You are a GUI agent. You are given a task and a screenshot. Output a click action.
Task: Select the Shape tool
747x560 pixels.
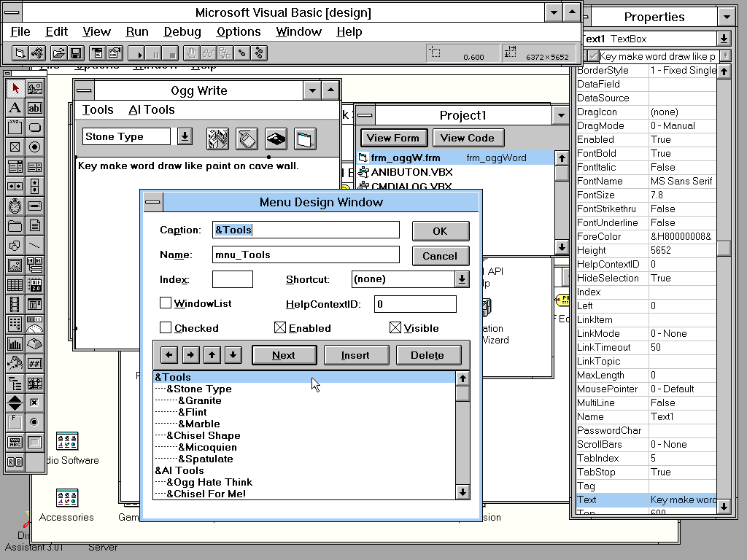coord(15,245)
